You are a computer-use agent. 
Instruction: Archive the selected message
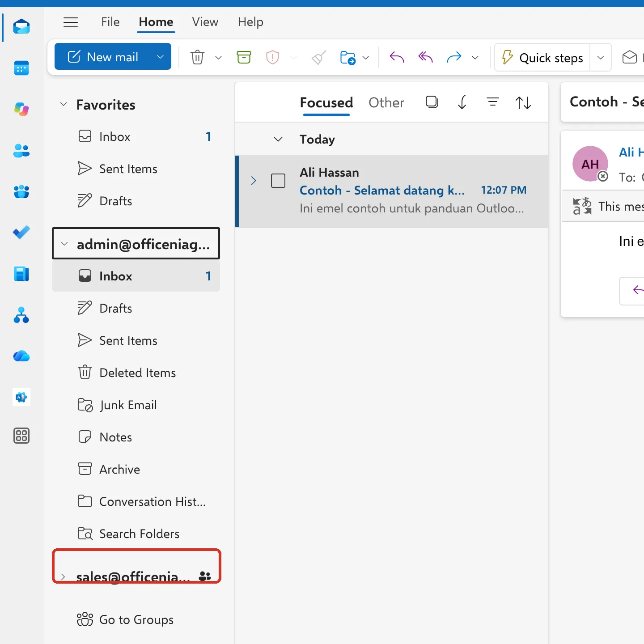pyautogui.click(x=244, y=57)
